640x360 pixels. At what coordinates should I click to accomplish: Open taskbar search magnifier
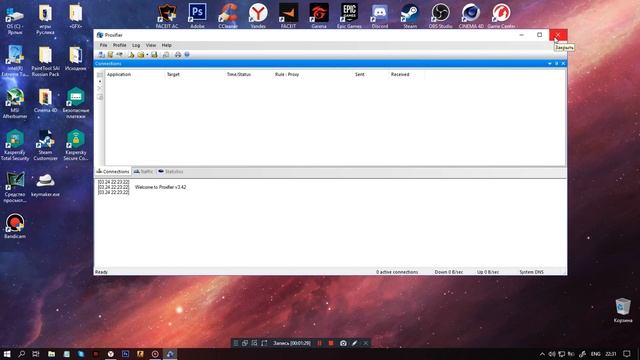(22, 354)
